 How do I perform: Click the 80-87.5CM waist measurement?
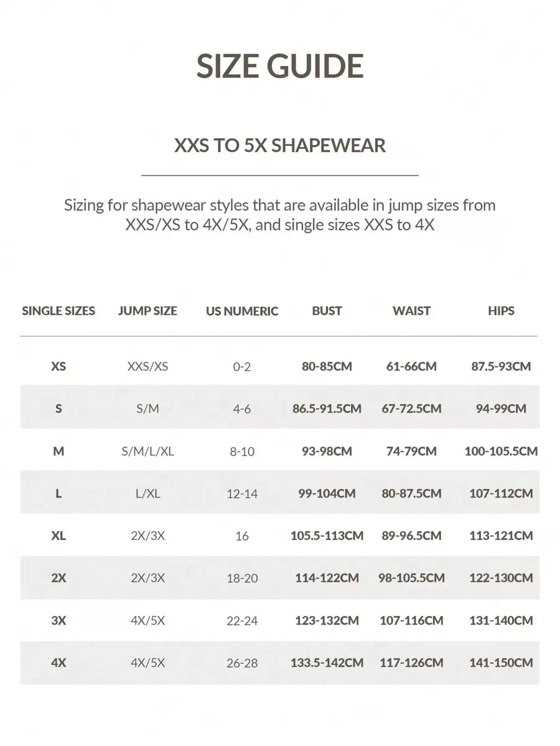click(411, 493)
